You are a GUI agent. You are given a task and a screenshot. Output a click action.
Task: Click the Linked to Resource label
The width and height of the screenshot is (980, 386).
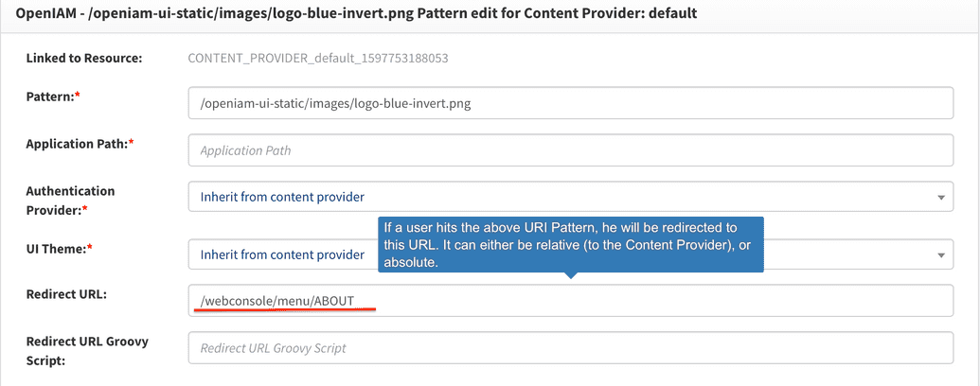click(83, 58)
